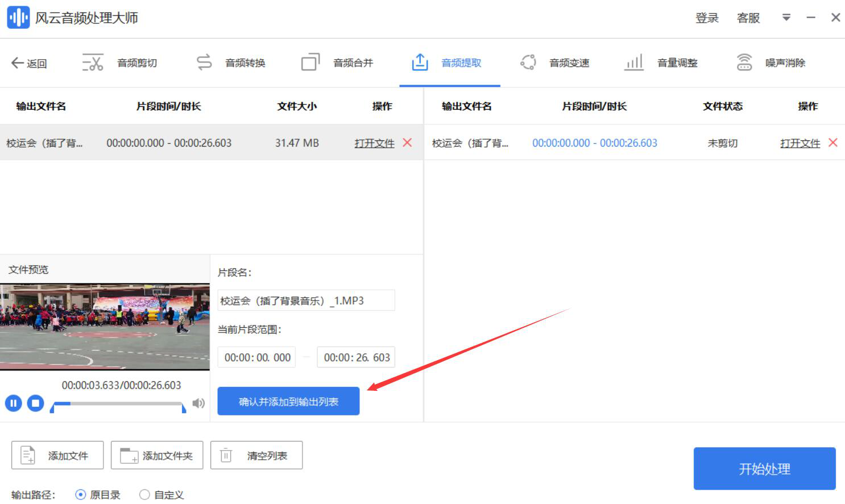This screenshot has height=504, width=845.
Task: Select the 31.47 MB file size cell
Action: [x=297, y=143]
